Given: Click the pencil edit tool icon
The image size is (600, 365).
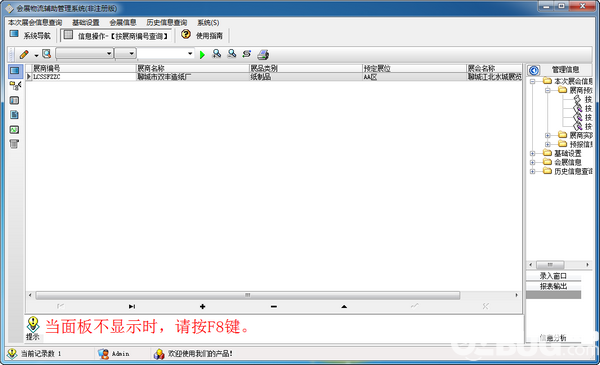Looking at the screenshot, I should pyautogui.click(x=24, y=54).
